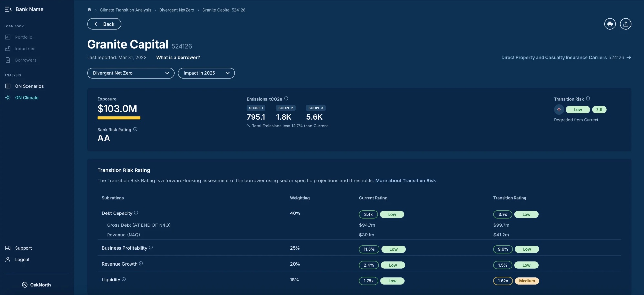This screenshot has height=295, width=644.
Task: Click the yellow Exposure bar
Action: tap(119, 118)
